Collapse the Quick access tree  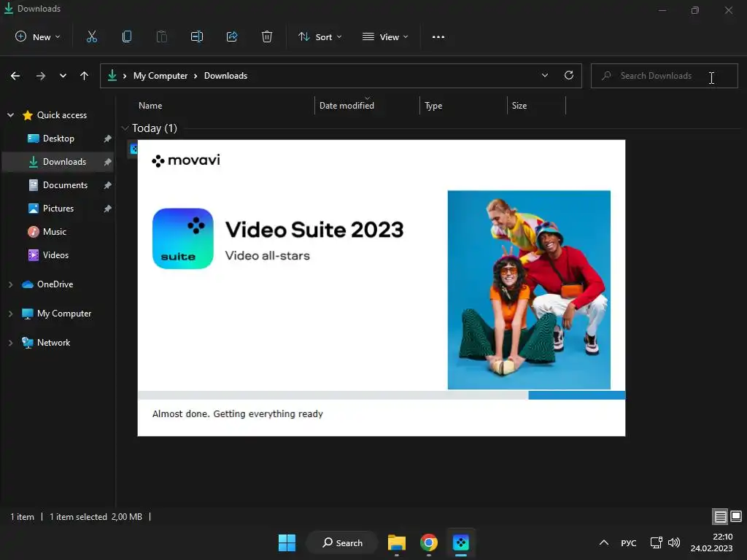point(10,114)
